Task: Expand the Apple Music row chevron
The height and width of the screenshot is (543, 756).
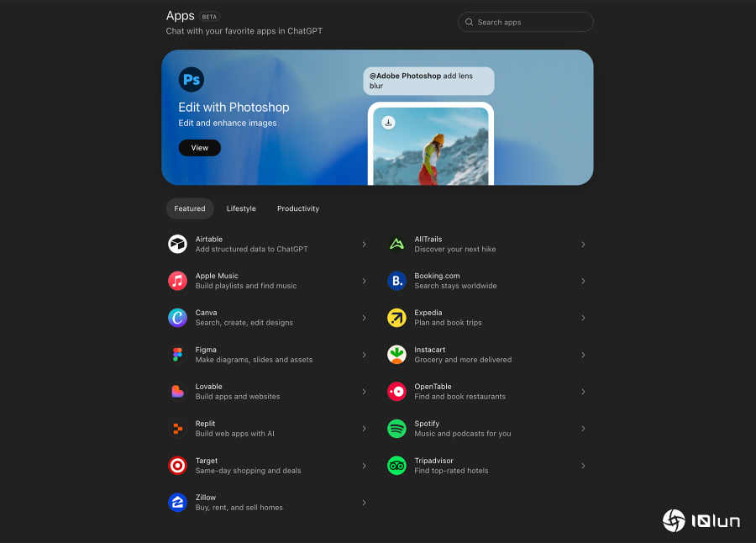Action: tap(364, 281)
